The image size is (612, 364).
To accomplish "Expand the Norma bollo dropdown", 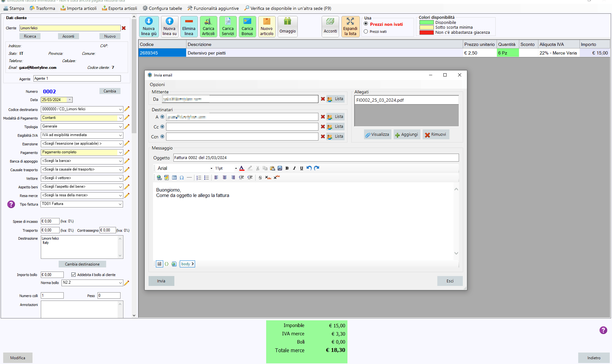I will point(120,283).
